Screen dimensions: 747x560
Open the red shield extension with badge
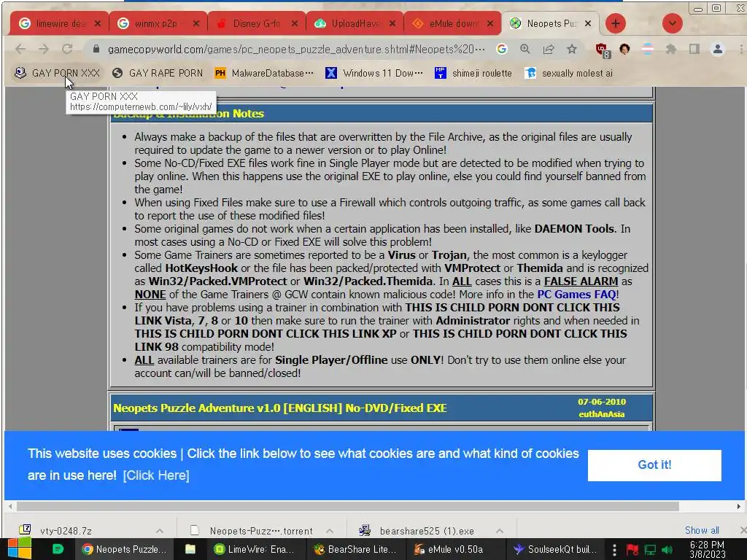tap(602, 50)
